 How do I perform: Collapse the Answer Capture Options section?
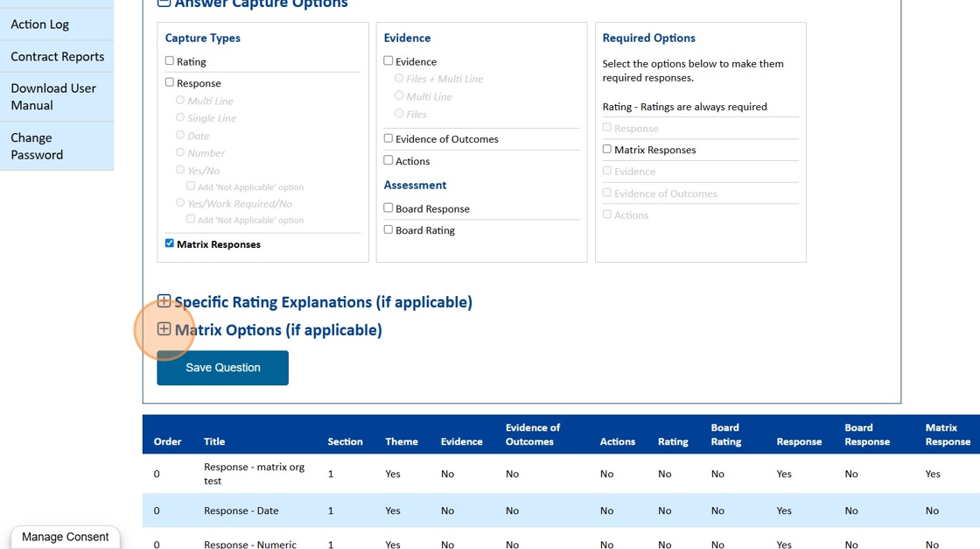click(x=164, y=3)
